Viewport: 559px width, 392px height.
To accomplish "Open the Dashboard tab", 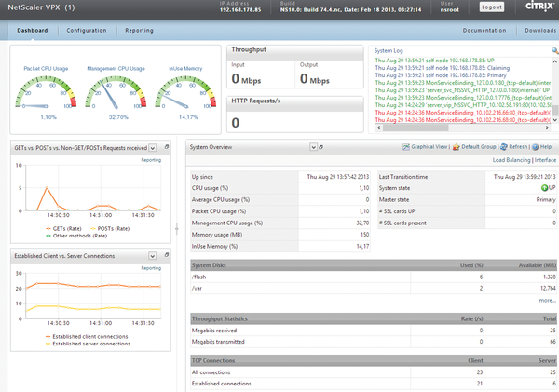I will click(x=33, y=31).
